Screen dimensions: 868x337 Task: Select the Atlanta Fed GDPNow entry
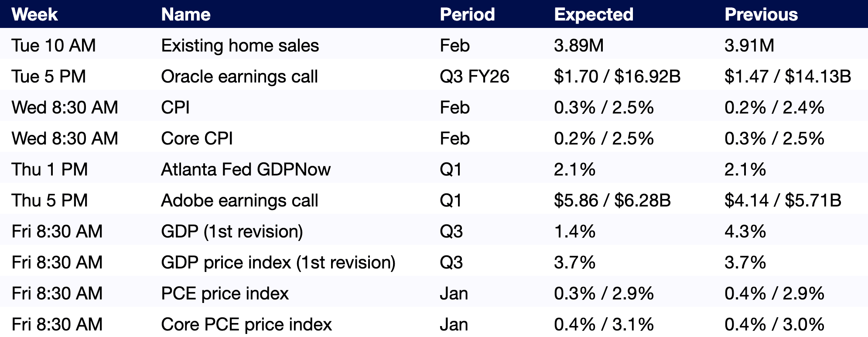246,169
